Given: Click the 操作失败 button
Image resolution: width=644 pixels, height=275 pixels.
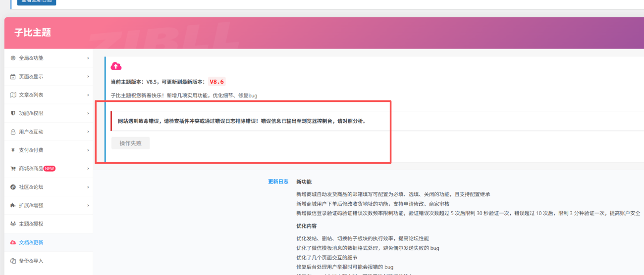Looking at the screenshot, I should [130, 143].
